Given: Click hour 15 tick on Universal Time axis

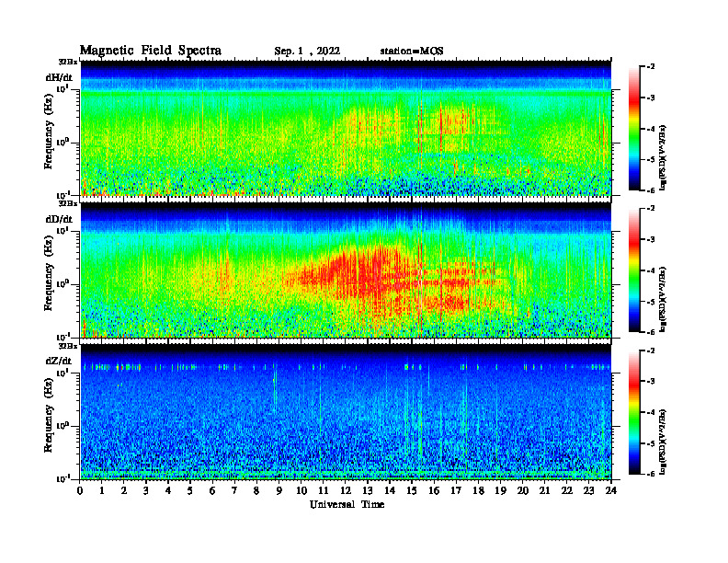Looking at the screenshot, I should point(412,491).
